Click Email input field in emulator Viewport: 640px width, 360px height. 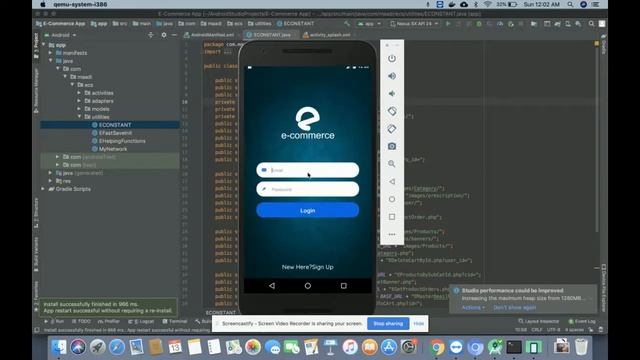point(308,170)
